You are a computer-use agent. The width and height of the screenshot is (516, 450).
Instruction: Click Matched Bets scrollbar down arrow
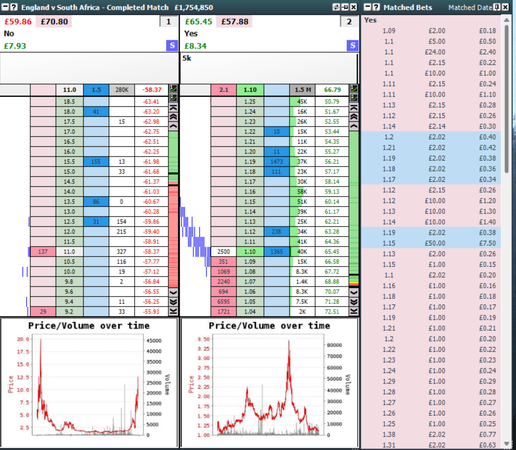click(x=507, y=444)
